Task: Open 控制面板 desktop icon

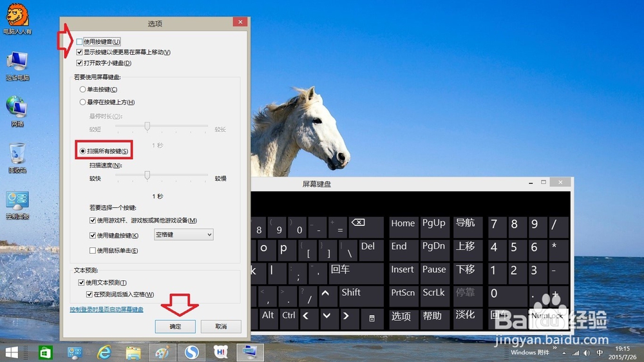Action: (17, 205)
